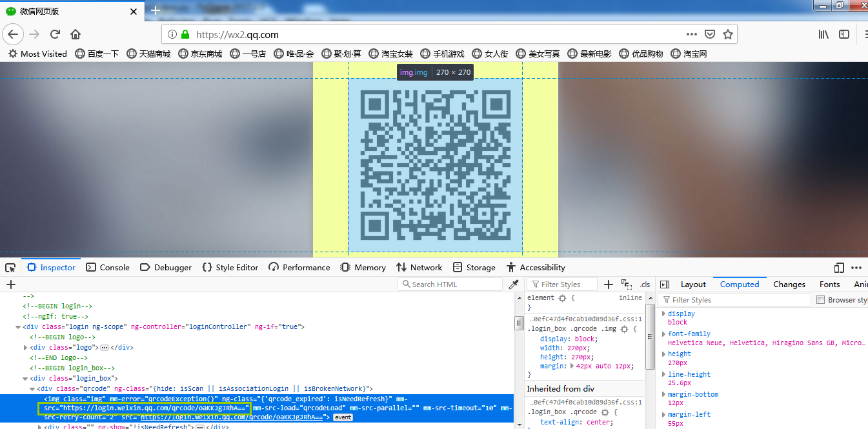The width and height of the screenshot is (868, 429).
Task: Open the 优品购物 bookmark
Action: tap(641, 54)
